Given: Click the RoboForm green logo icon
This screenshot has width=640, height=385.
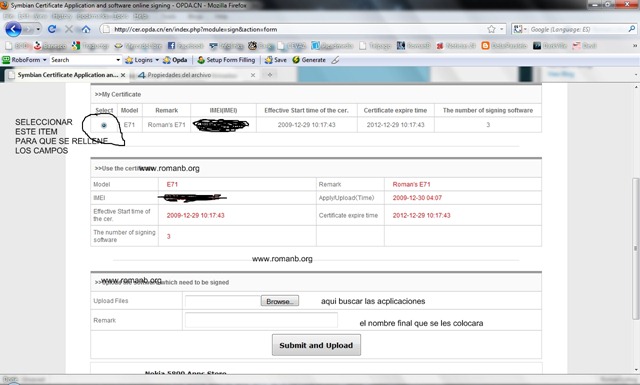Looking at the screenshot, I should [x=6, y=60].
